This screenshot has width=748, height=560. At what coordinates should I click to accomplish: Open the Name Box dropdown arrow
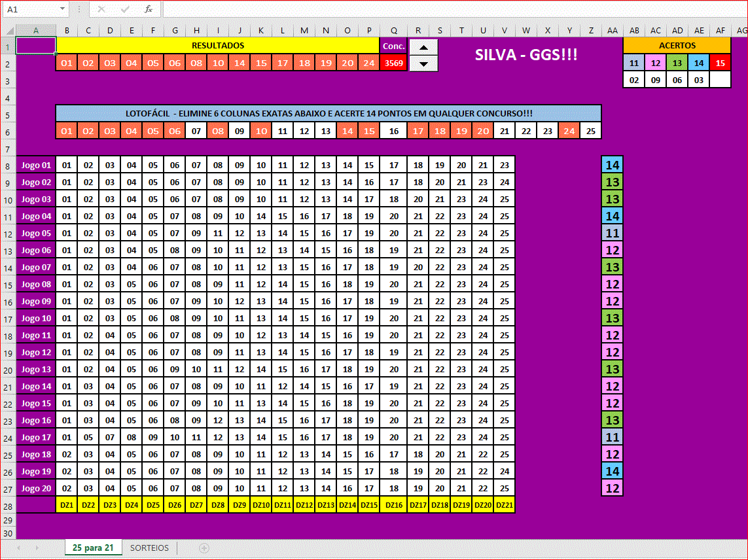click(62, 9)
